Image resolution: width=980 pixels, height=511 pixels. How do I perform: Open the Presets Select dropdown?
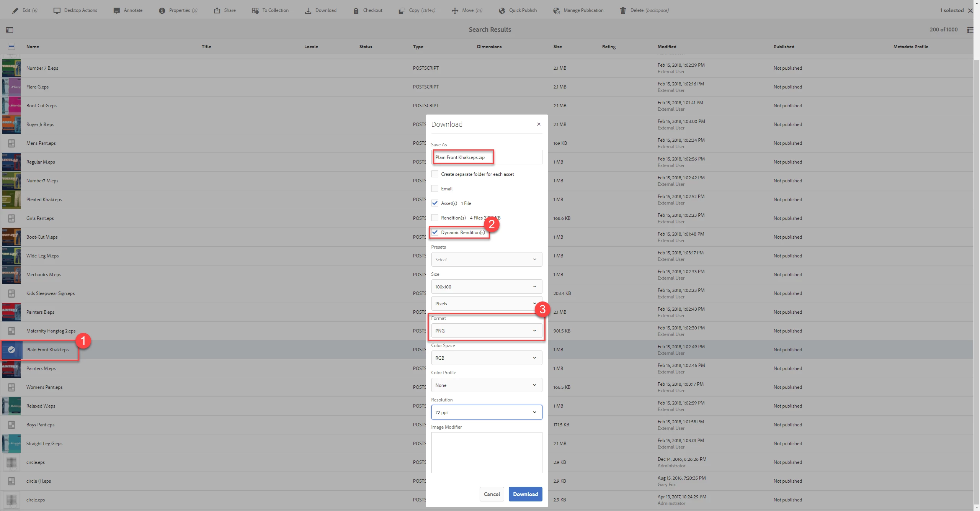(x=486, y=259)
